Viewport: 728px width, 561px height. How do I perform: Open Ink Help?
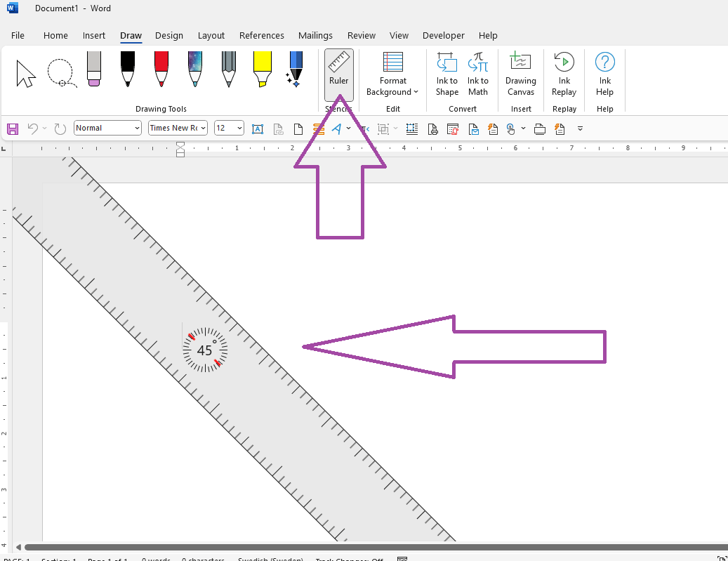[x=605, y=74]
